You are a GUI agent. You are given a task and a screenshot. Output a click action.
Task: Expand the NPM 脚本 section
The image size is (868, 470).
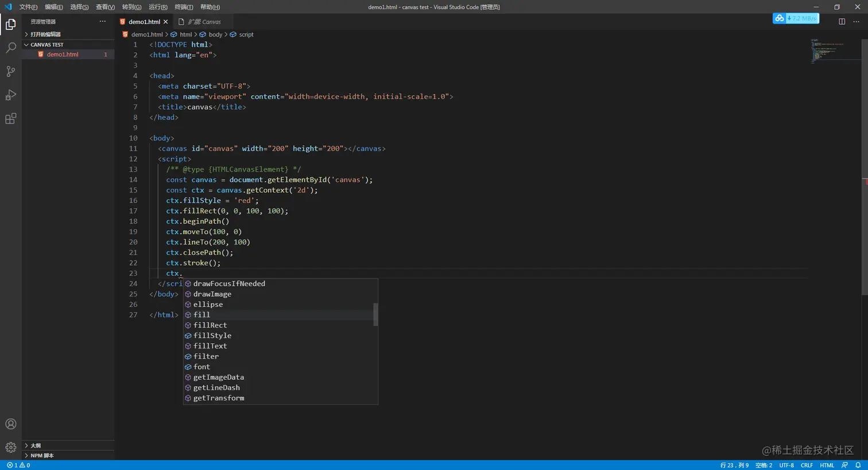coord(42,456)
